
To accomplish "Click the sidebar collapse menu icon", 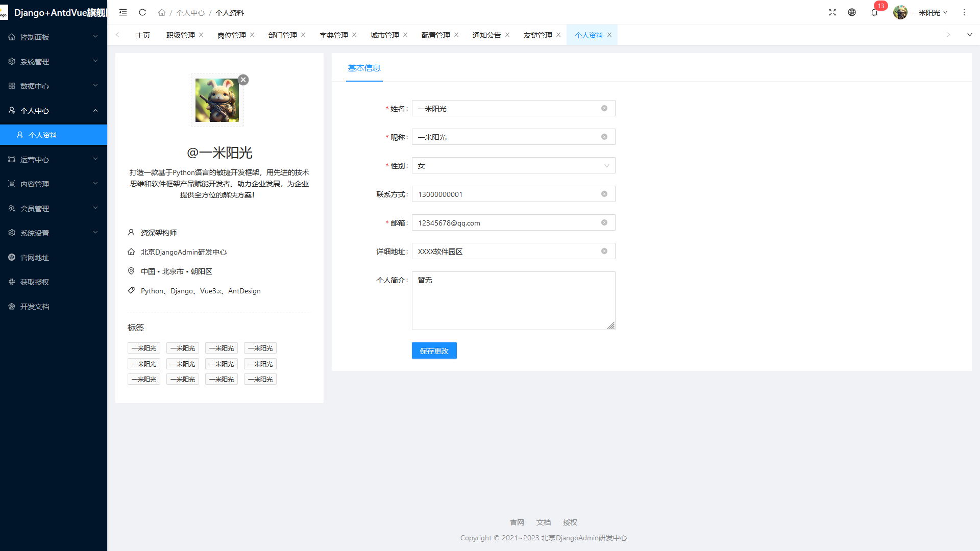I will pos(123,12).
